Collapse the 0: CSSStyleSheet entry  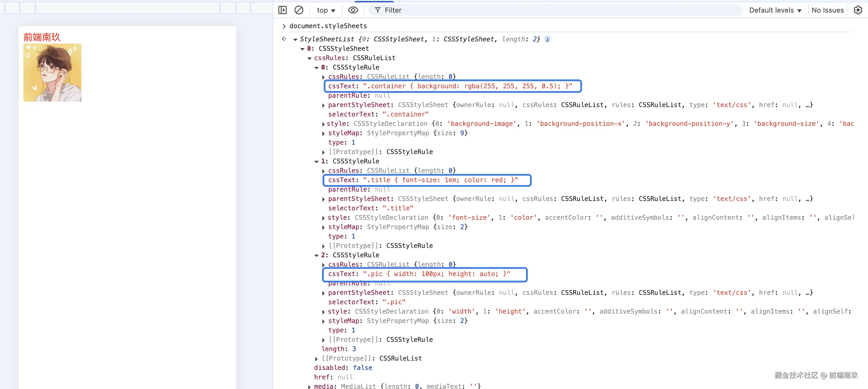coord(302,49)
